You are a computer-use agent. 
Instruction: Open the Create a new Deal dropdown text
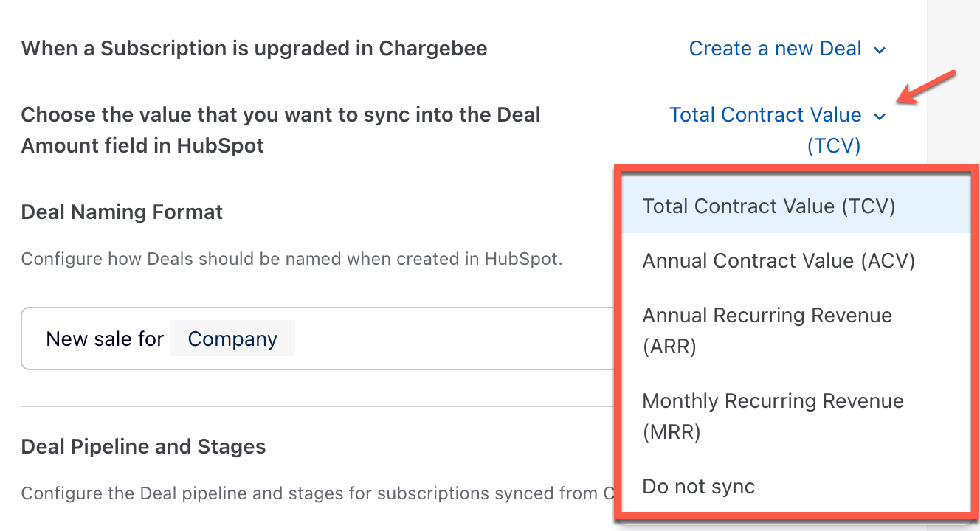click(x=775, y=49)
